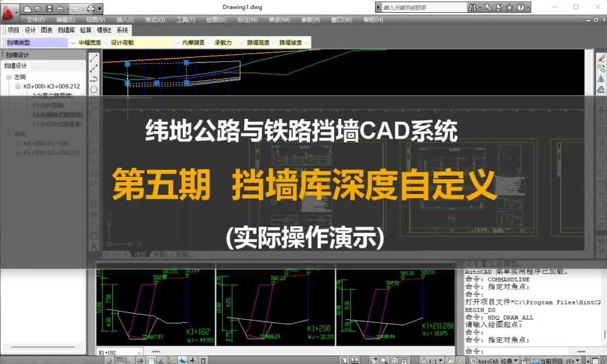
Task: Open the K1+182 station dropdown
Action: (x=139, y=352)
